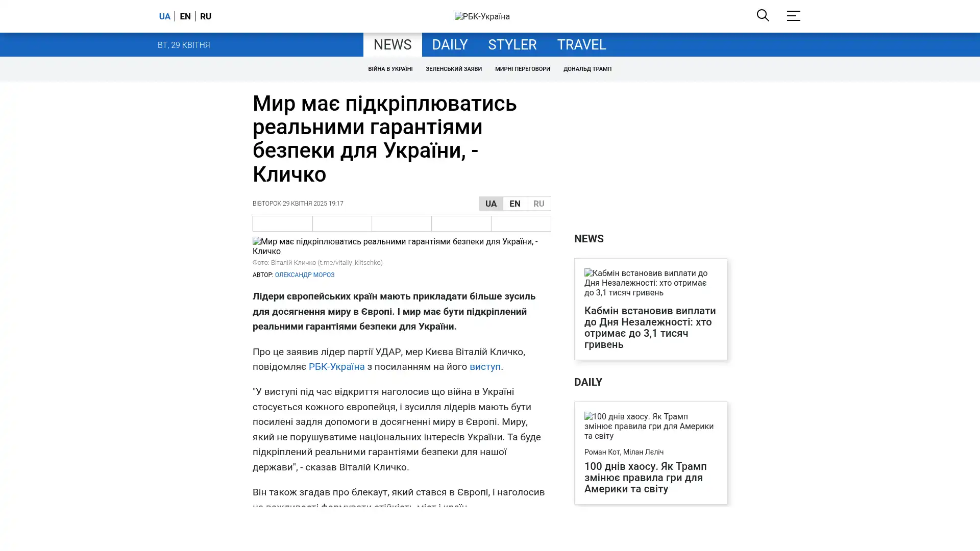
Task: Click the РБК-Україна logo
Action: pyautogui.click(x=482, y=16)
